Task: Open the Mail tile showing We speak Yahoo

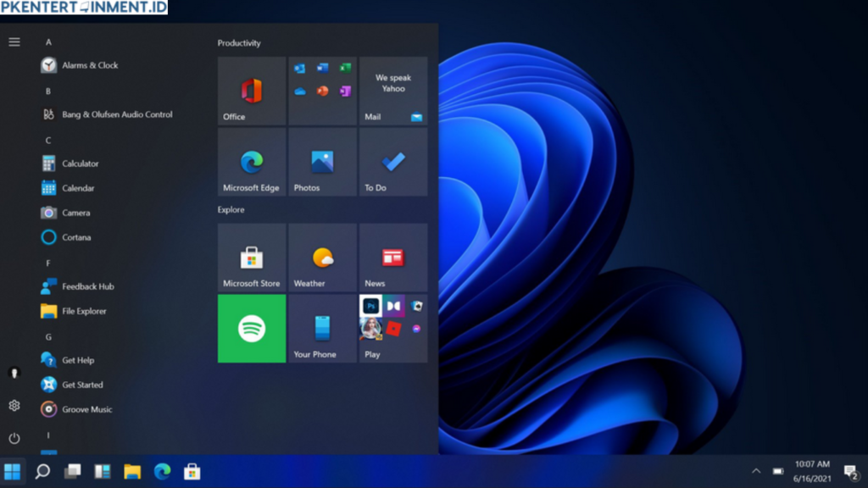Action: (393, 91)
